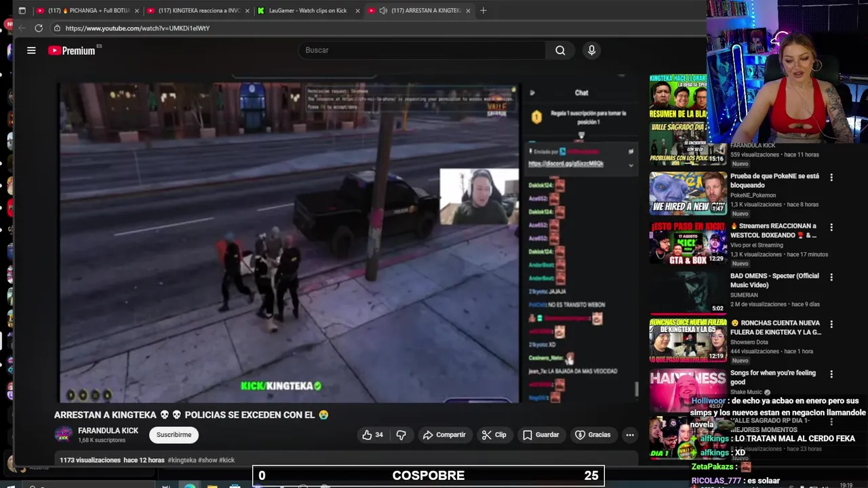Click the PokeNE_Pokemon channel name
Screen dimensions: 868x488
tap(753, 195)
